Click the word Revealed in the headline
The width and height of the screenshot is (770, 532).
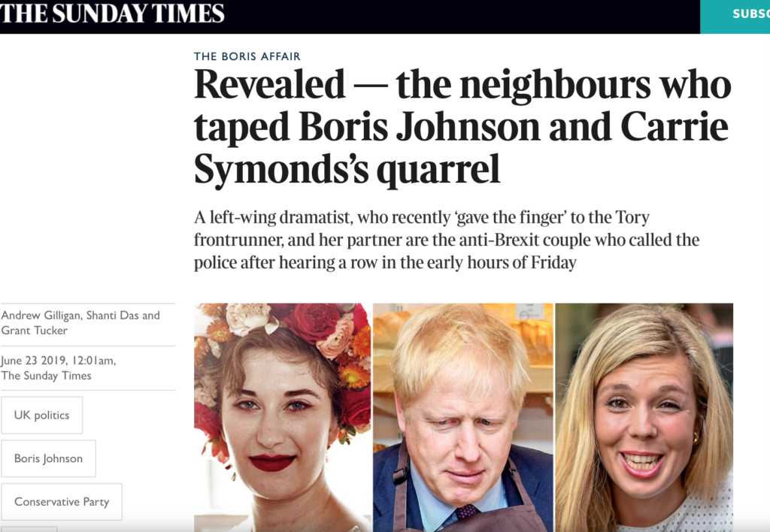pyautogui.click(x=270, y=84)
